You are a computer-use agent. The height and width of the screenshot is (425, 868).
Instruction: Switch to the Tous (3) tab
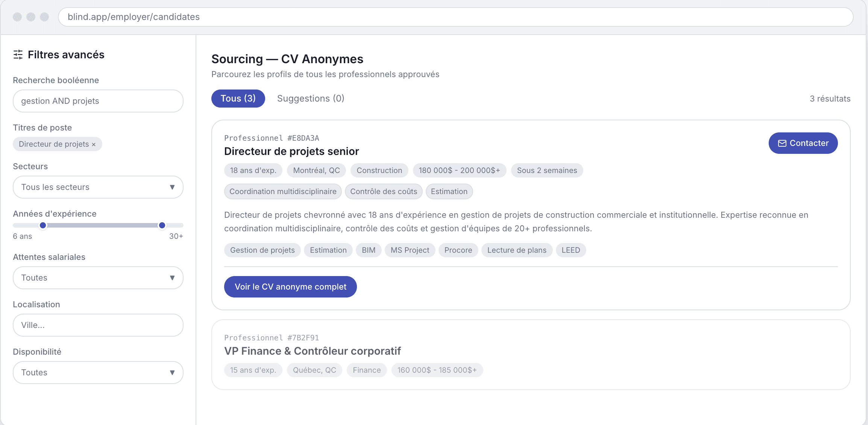coord(238,99)
